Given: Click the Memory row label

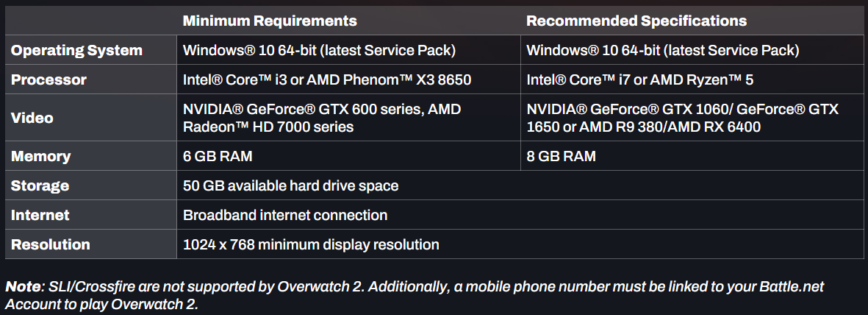Looking at the screenshot, I should coord(41,156).
